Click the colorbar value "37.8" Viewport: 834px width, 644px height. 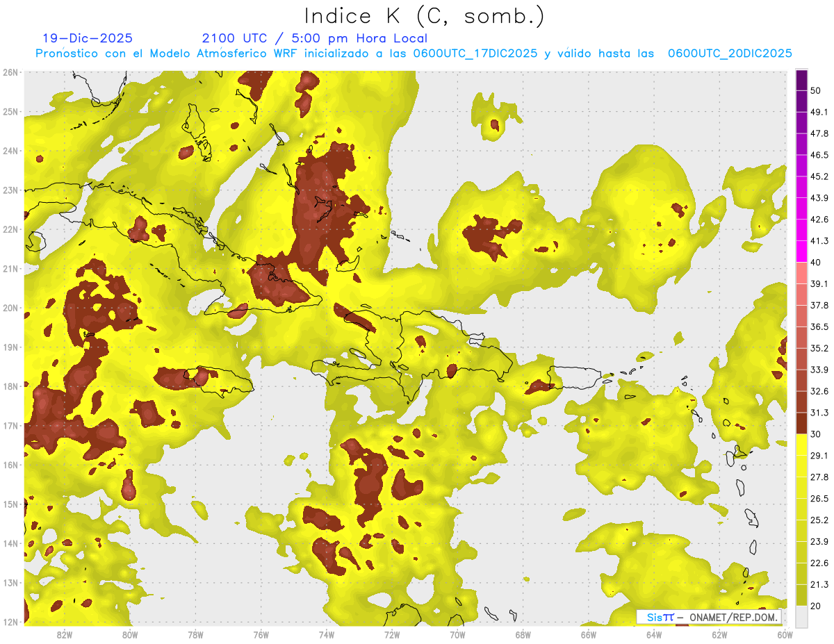point(819,305)
